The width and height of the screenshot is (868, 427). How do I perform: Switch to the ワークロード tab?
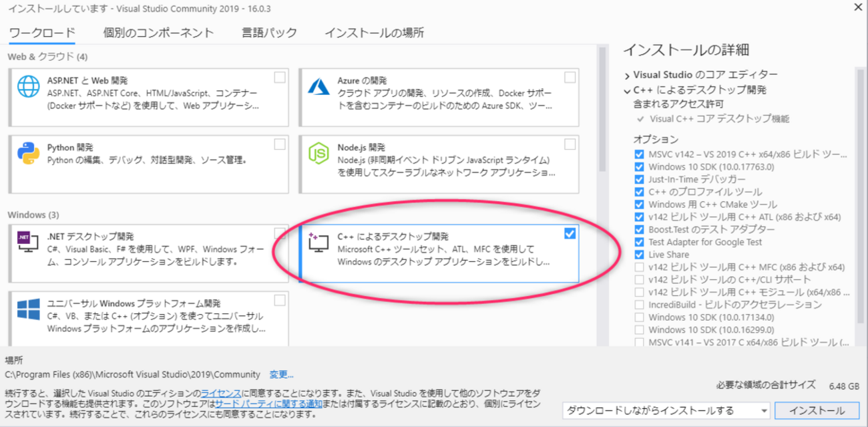42,33
